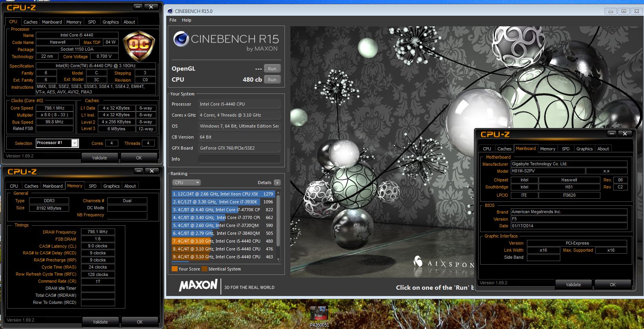Open About tab in Mainboard CPU-Z window

[603, 149]
